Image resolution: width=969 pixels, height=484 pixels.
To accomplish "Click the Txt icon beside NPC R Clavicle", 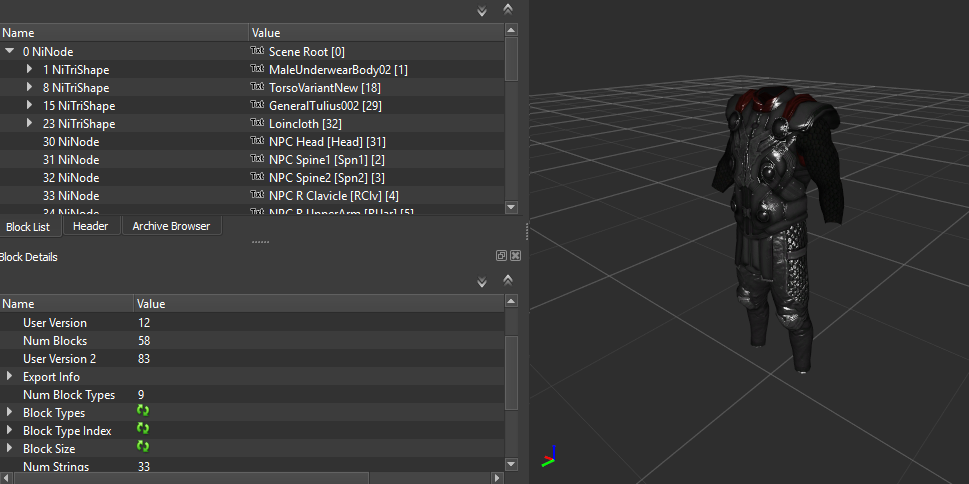I will point(256,195).
